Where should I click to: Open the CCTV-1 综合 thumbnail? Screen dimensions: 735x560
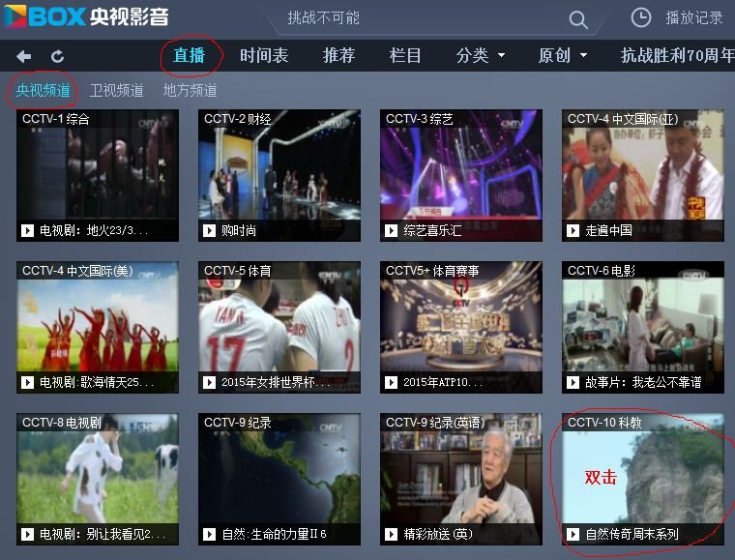[x=98, y=175]
